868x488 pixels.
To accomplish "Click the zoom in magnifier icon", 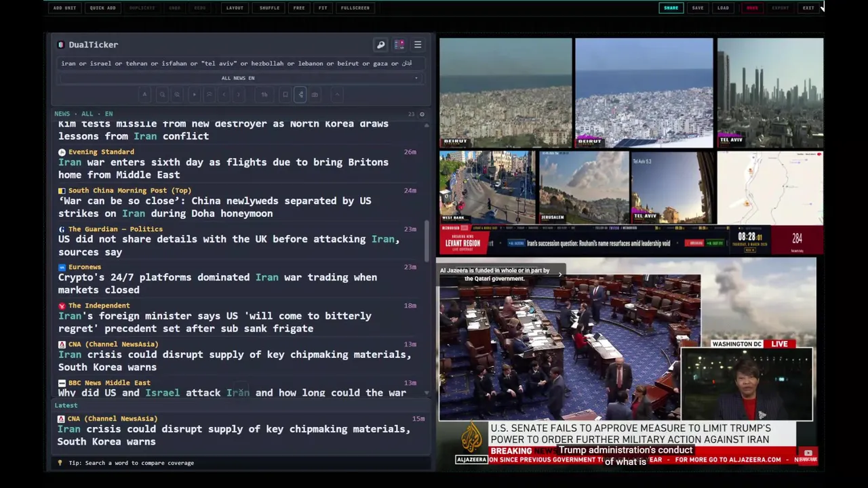I will point(177,94).
